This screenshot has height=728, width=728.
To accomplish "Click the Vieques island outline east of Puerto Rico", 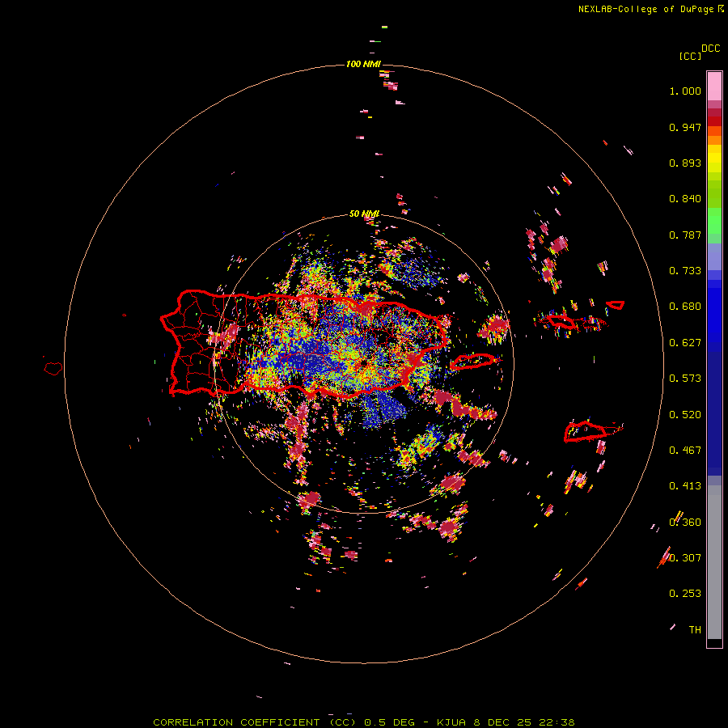I will pos(473,362).
